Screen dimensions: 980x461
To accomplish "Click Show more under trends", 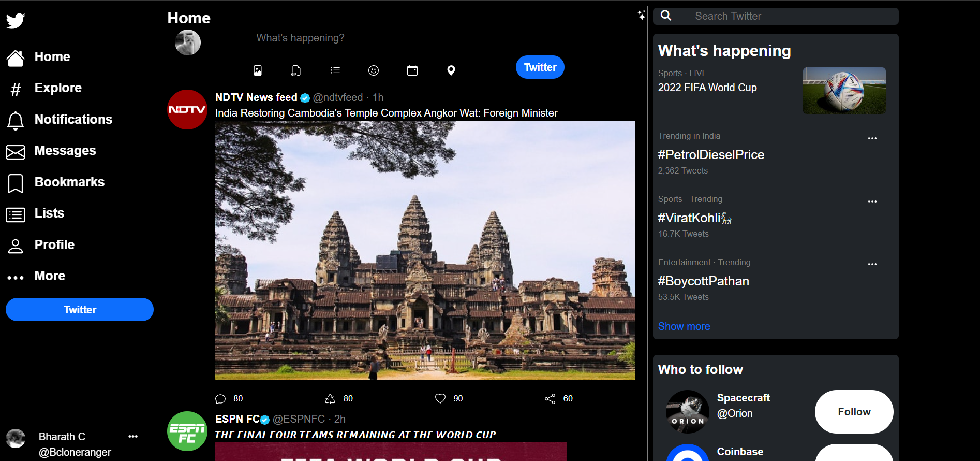I will (x=684, y=326).
